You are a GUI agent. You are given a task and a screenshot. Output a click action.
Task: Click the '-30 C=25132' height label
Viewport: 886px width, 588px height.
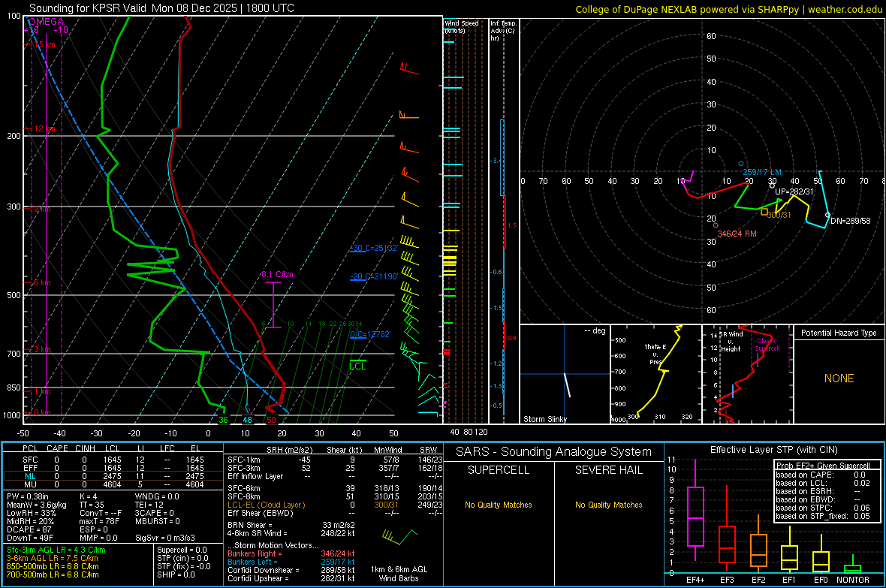(374, 248)
